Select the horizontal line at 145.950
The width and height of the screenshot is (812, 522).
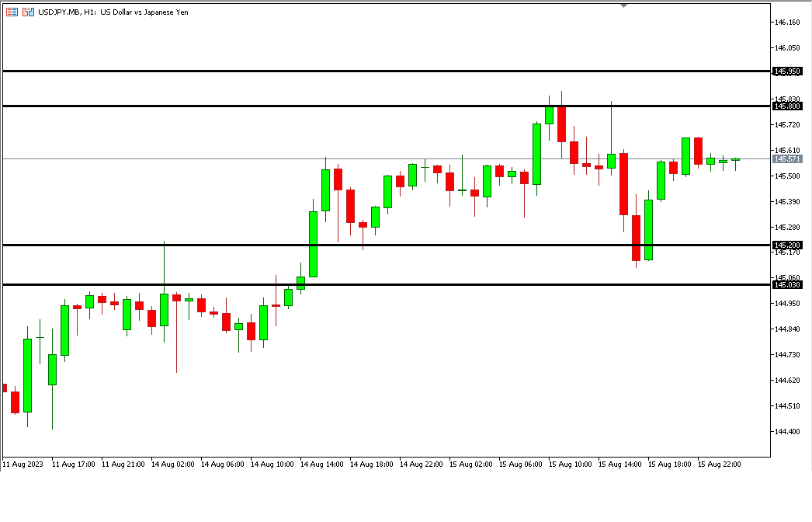(387, 71)
